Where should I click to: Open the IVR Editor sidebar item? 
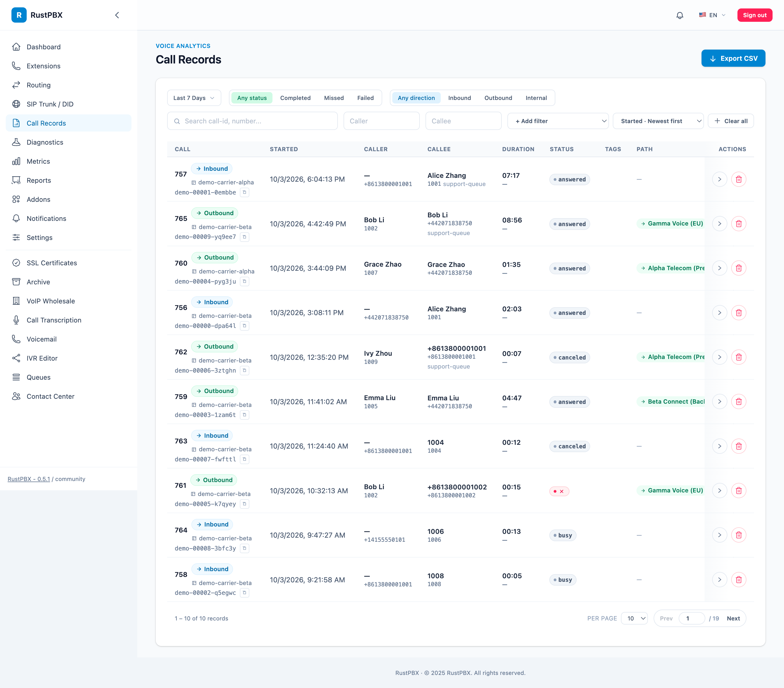(x=69, y=358)
